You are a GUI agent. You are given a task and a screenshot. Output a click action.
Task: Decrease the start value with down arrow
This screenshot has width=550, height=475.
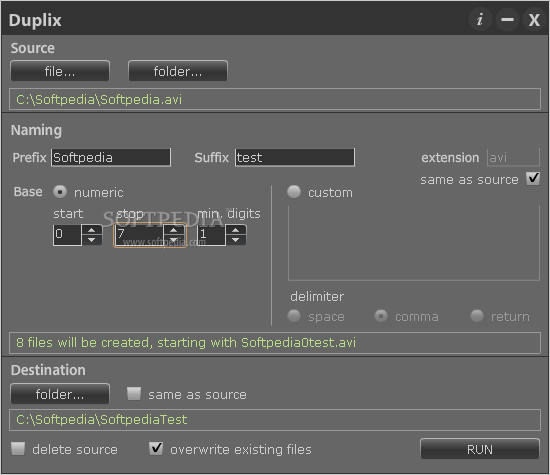click(92, 240)
